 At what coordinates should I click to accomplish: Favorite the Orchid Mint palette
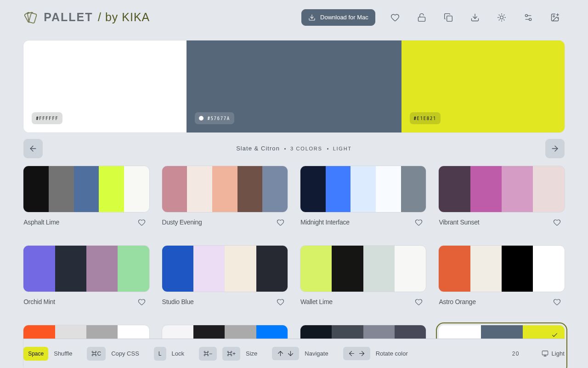click(x=142, y=302)
